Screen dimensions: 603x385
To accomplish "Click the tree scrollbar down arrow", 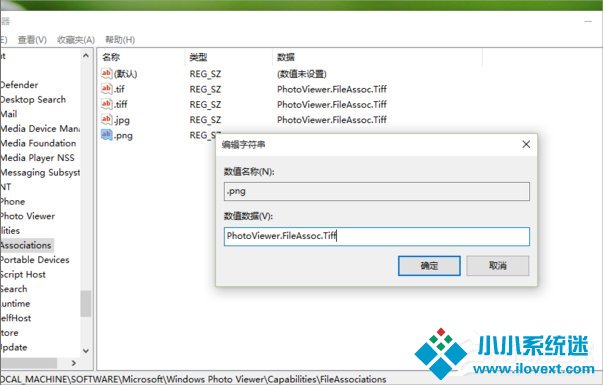I will [x=86, y=351].
